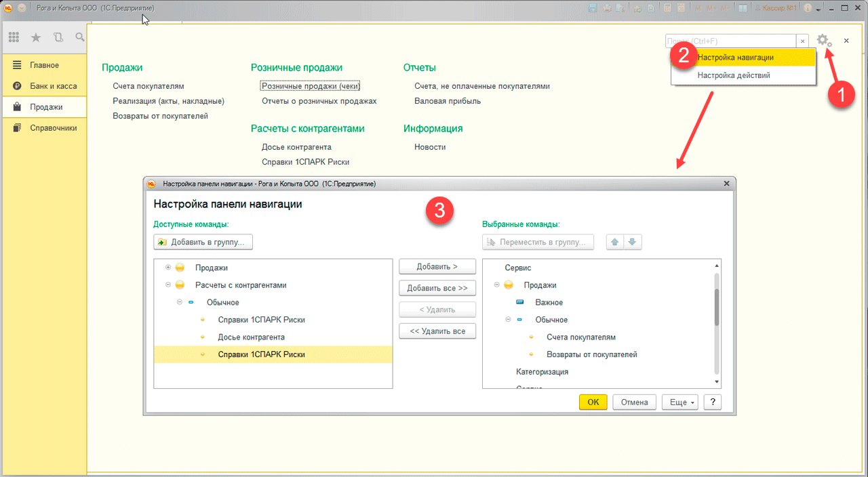Click the help question mark button
This screenshot has height=477, width=868.
712,402
